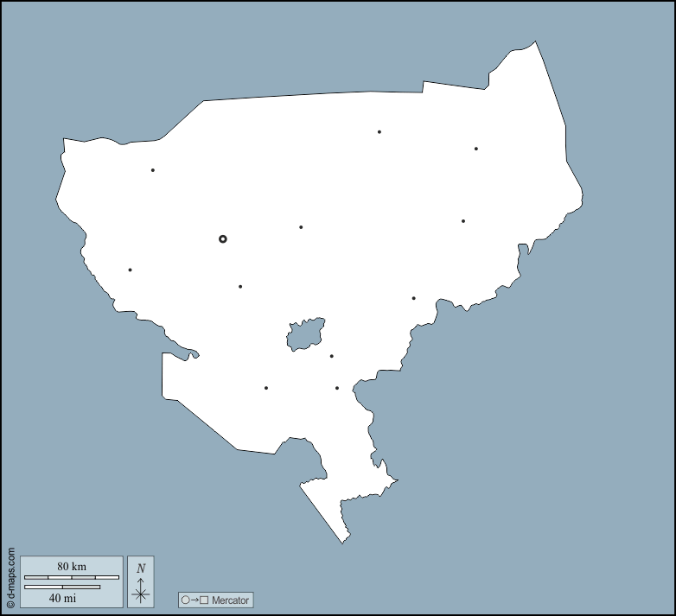Click the city dot nearest the lake

331,356
